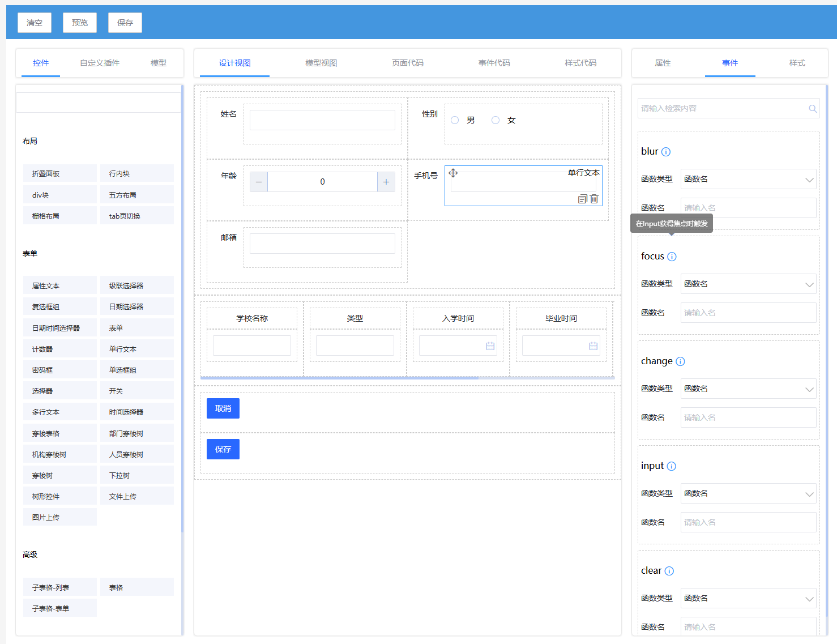This screenshot has height=644, width=837.
Task: Switch to the 页面代码 tab
Action: tap(407, 63)
